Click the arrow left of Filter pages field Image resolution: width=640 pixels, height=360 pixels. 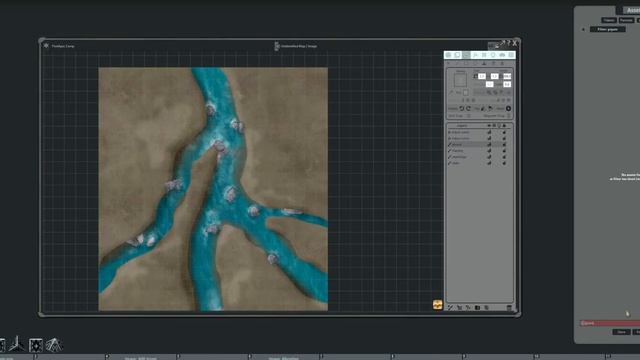(x=583, y=29)
